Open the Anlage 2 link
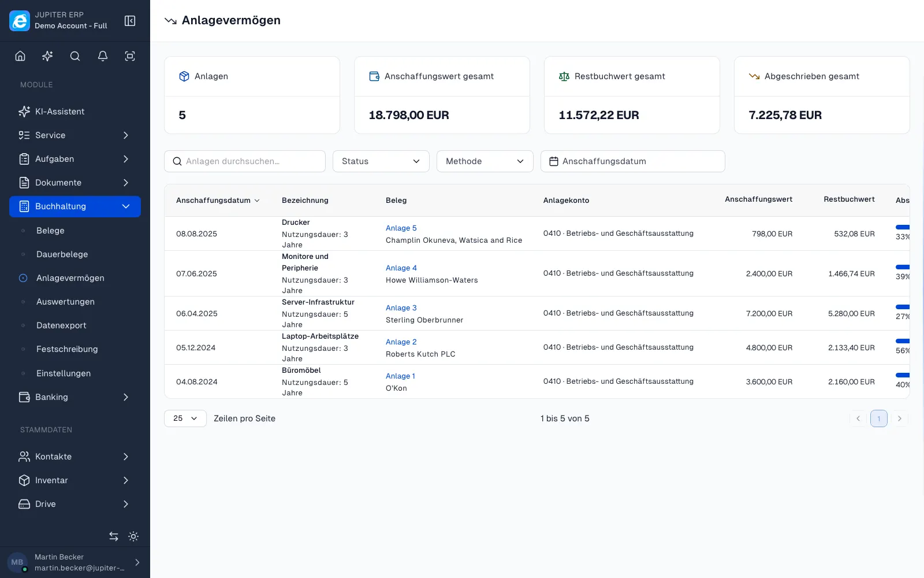This screenshot has width=924, height=578. pyautogui.click(x=401, y=342)
